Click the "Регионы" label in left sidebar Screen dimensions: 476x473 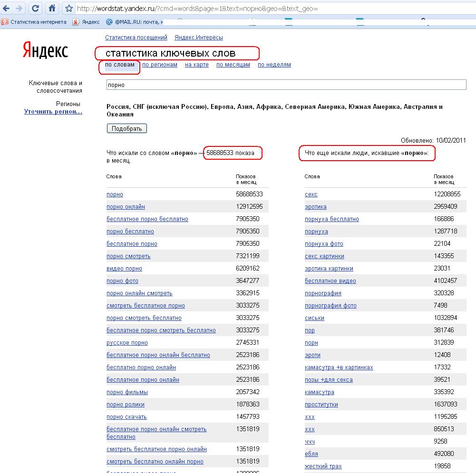click(68, 104)
